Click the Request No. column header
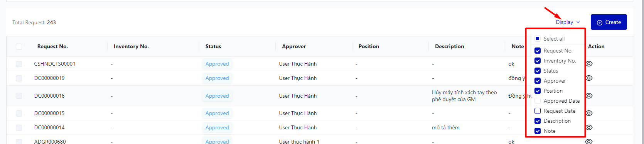The width and height of the screenshot is (644, 144). 52,46
